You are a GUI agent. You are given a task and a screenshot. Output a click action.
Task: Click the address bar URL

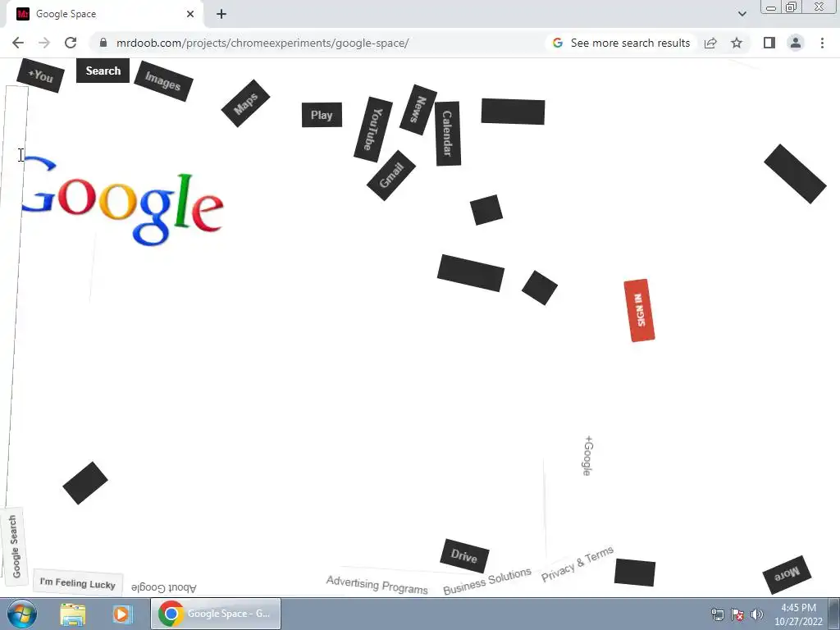coord(262,43)
